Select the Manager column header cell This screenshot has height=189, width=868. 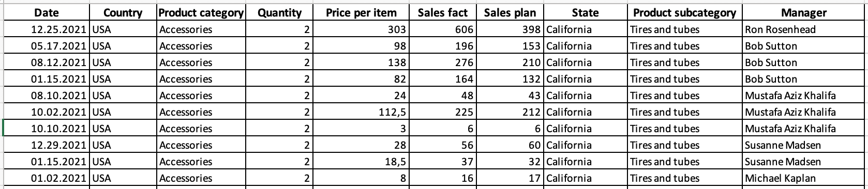tap(804, 13)
